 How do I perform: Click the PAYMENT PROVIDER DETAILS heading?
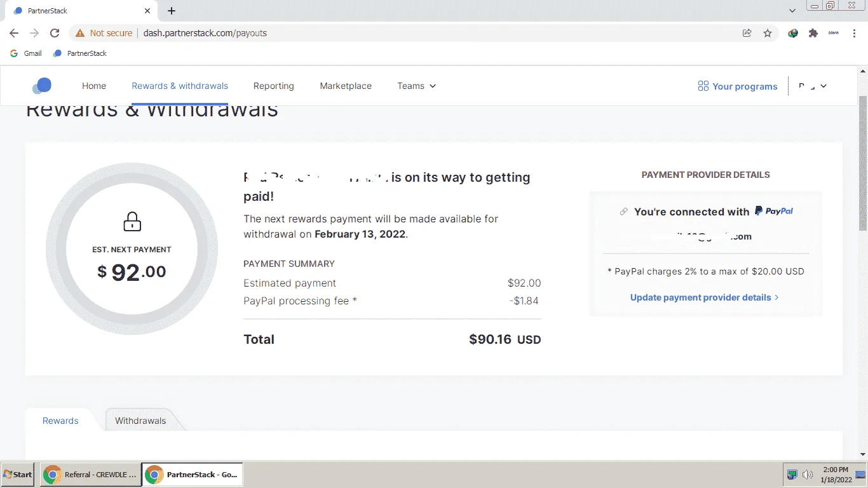point(705,175)
